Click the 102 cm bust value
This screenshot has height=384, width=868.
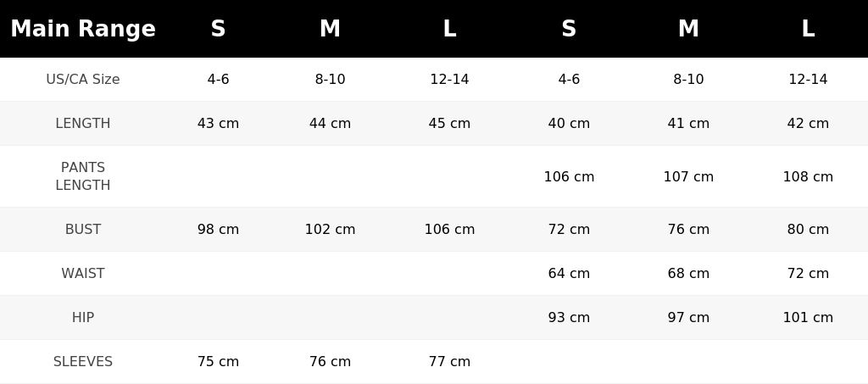pos(330,229)
